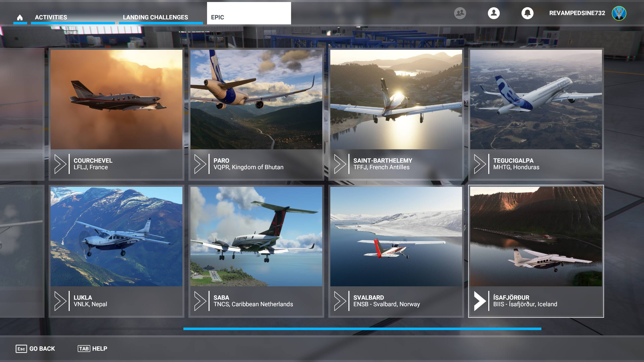Screen dimensions: 644x362
Task: Go to the Activities breadcrumb tab
Action: (51, 17)
